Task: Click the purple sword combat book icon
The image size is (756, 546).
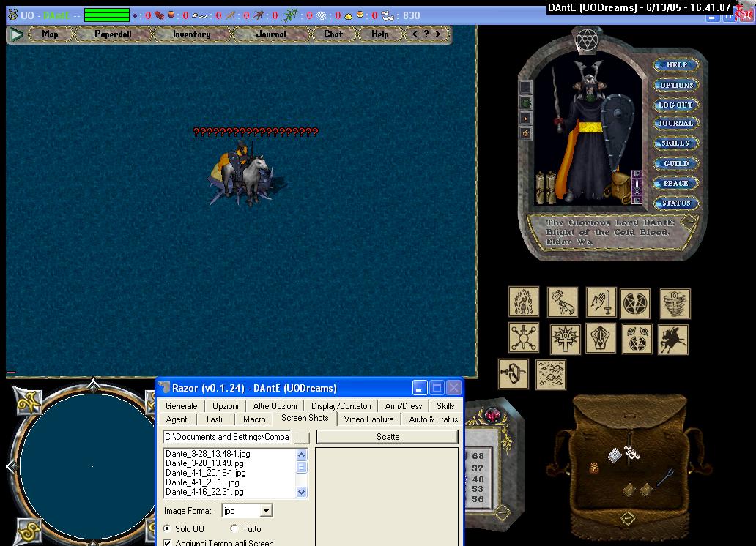Action: coord(637,187)
